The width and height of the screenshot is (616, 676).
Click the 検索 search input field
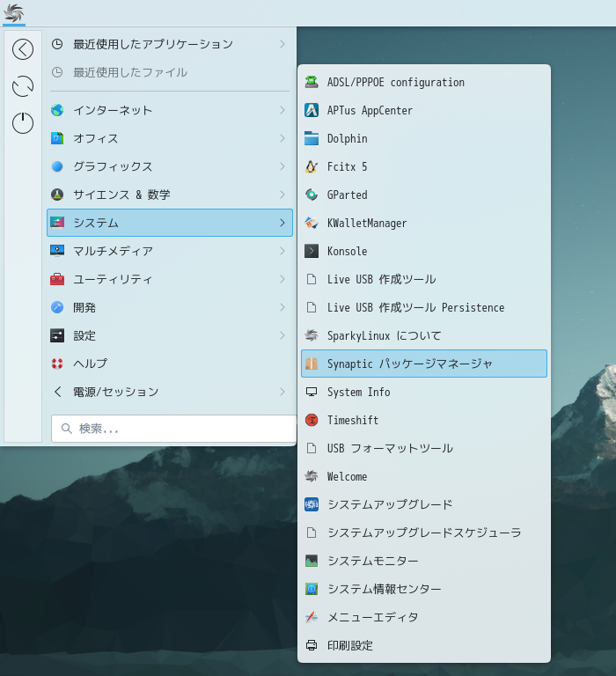click(173, 429)
